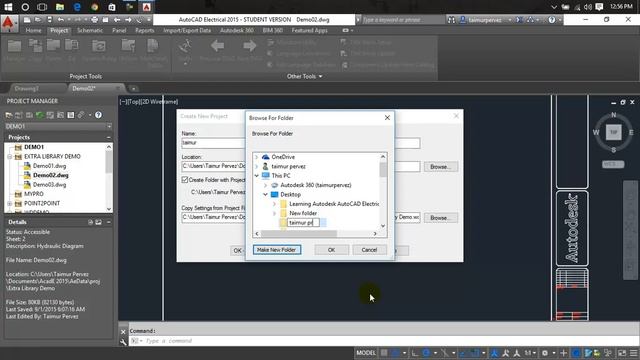Image resolution: width=640 pixels, height=360 pixels.
Task: Click the This PC computer icon
Action: [266, 176]
